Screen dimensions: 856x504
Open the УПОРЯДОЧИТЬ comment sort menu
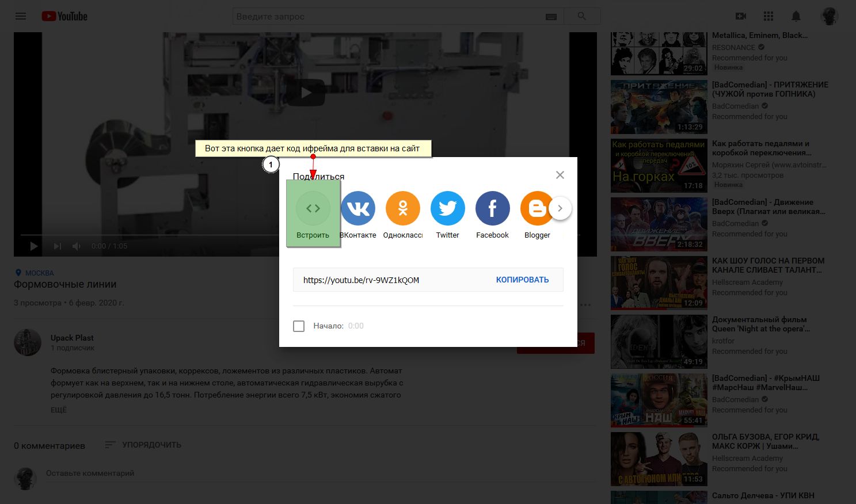143,445
